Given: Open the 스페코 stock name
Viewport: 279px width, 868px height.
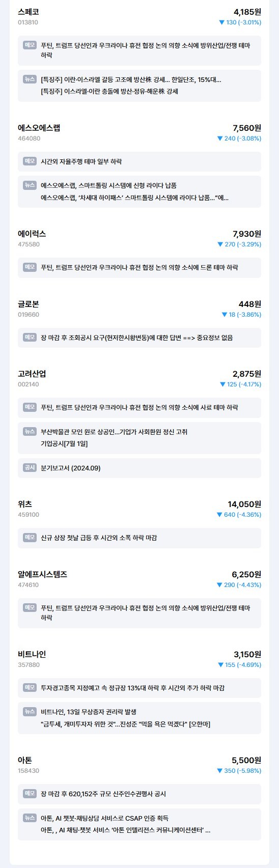Looking at the screenshot, I should point(28,12).
